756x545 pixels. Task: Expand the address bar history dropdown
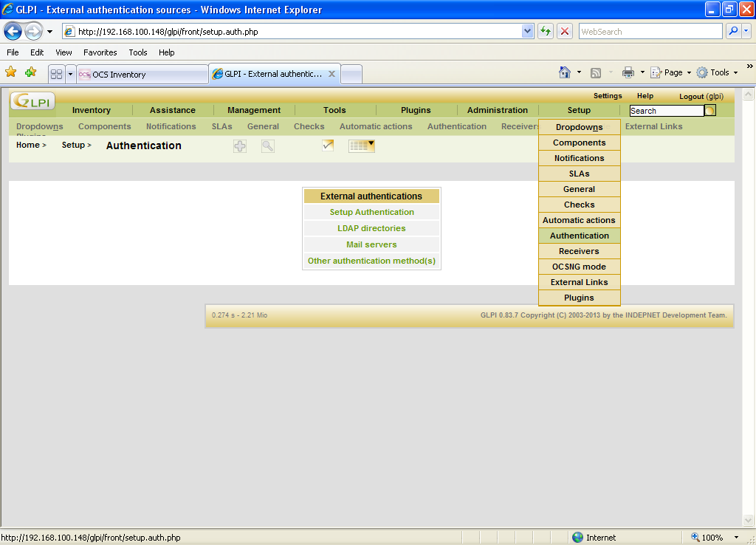(x=526, y=31)
